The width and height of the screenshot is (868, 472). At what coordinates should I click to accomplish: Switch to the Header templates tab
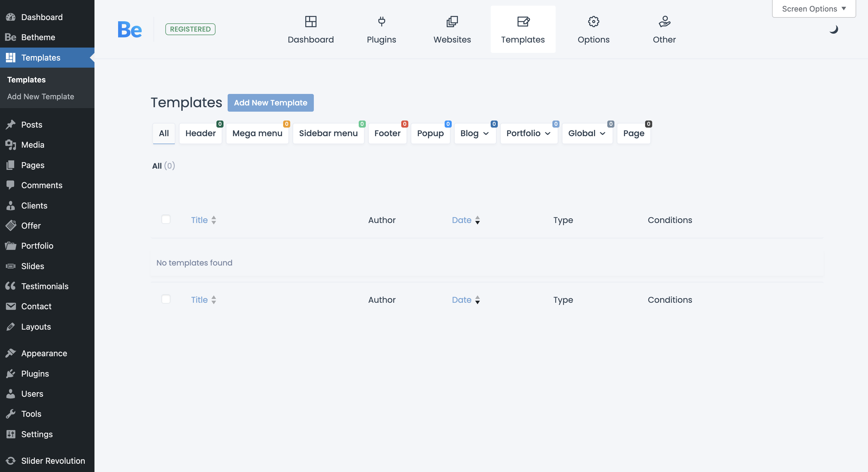(x=200, y=133)
